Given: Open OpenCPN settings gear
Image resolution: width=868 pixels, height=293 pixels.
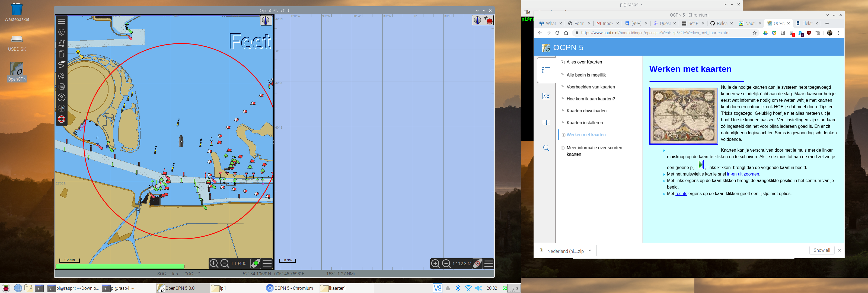Looking at the screenshot, I should 61,32.
